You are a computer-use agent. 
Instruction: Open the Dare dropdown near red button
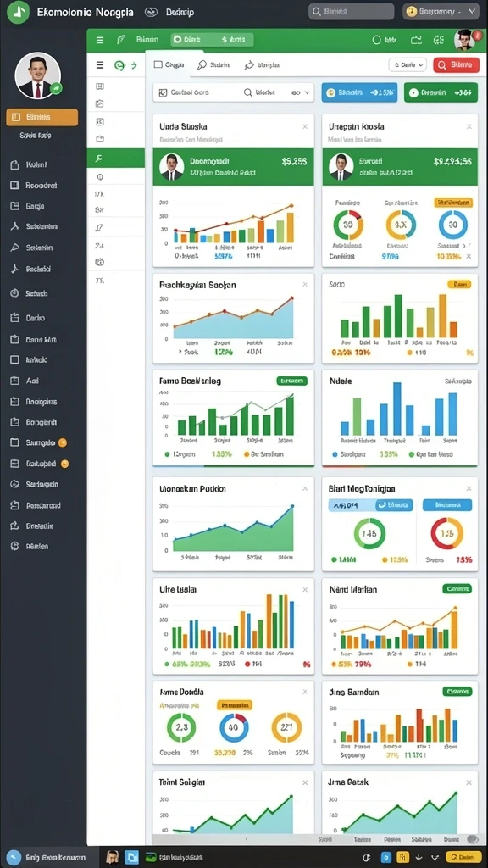pyautogui.click(x=408, y=64)
